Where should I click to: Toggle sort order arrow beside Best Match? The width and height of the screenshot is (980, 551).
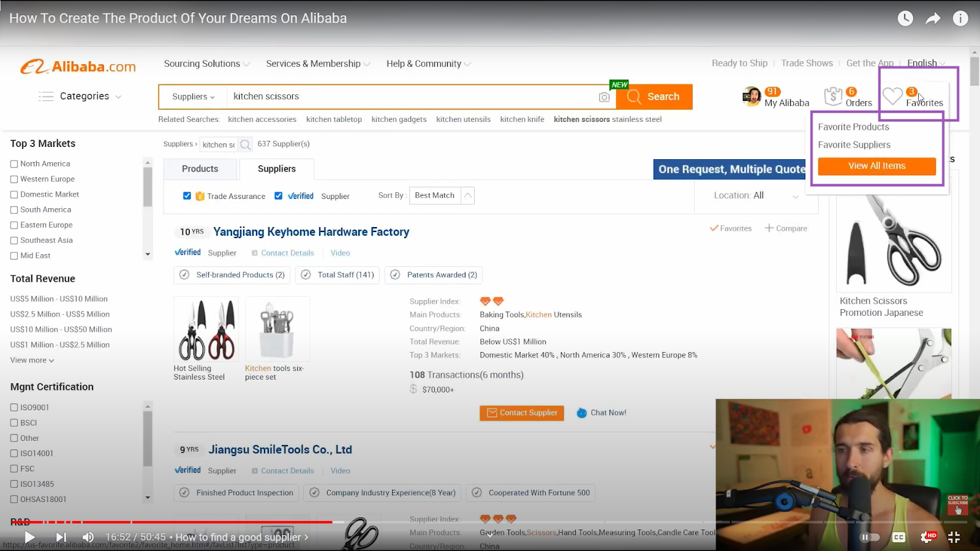[467, 195]
